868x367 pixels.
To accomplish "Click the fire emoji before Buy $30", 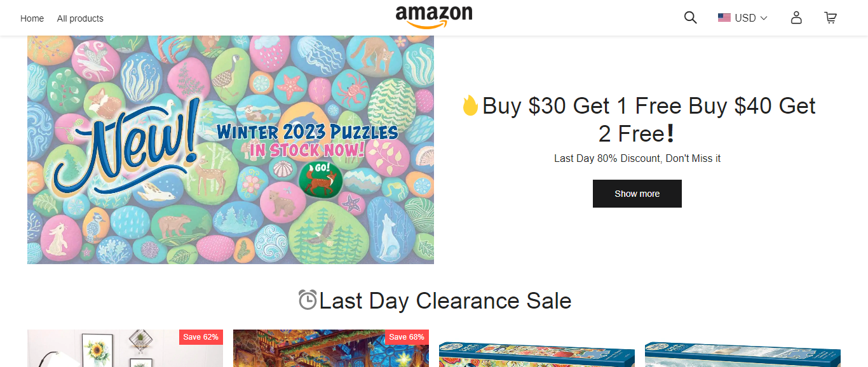I will [x=470, y=105].
